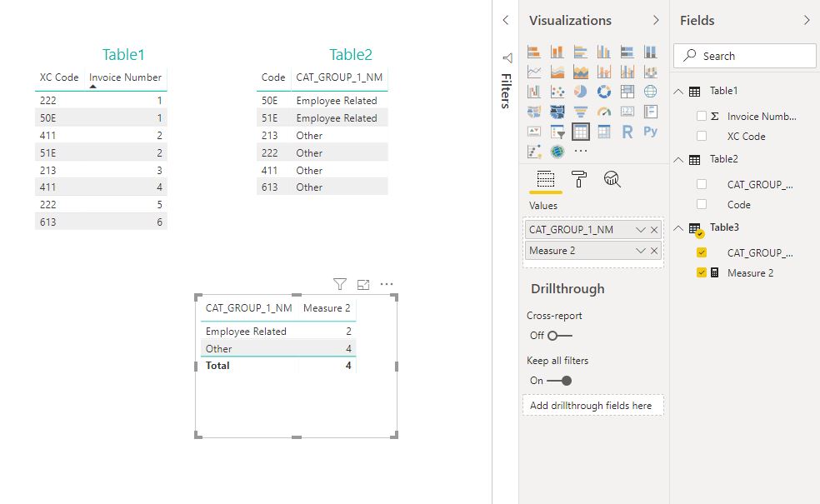Viewport: 820px width, 504px height.
Task: Collapse the Fields pane with its chevron
Action: click(807, 20)
